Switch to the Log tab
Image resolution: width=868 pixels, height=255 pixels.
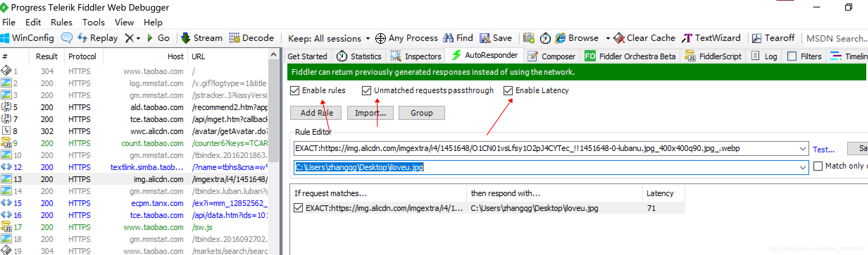pos(764,56)
